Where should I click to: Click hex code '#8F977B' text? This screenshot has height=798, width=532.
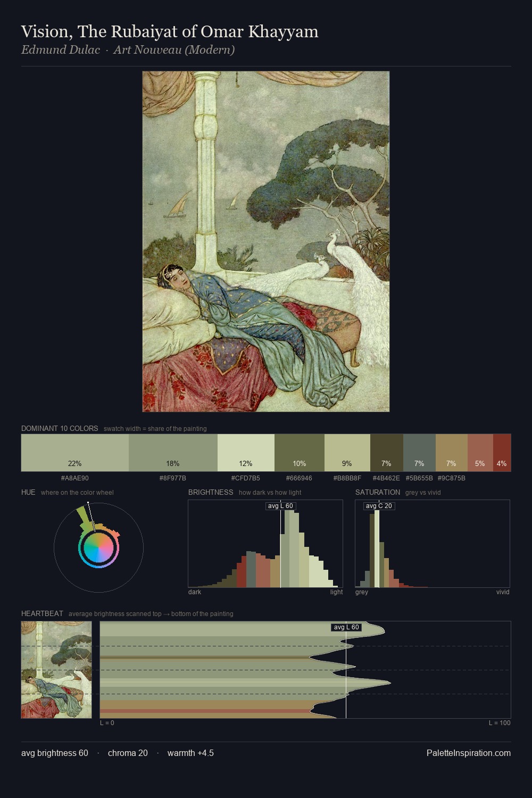pyautogui.click(x=173, y=478)
